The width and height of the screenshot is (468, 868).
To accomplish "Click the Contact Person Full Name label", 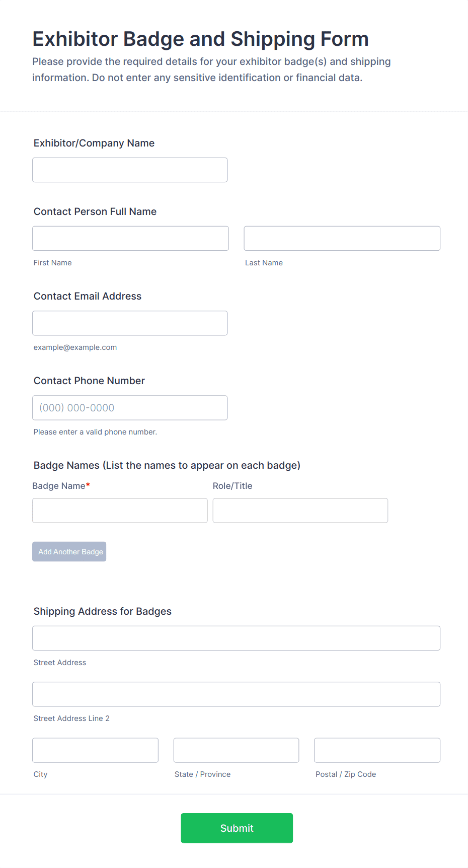I will (95, 211).
